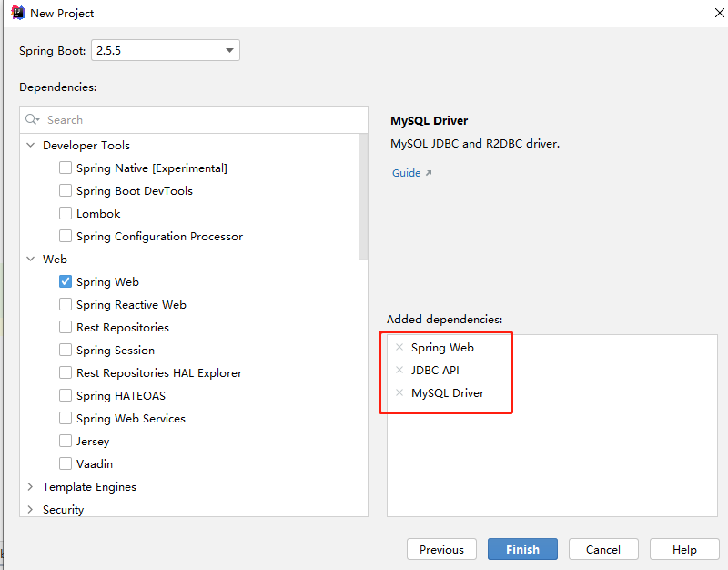Remove Spring Web from added dependencies
Screen dimensions: 728x570
pos(399,347)
